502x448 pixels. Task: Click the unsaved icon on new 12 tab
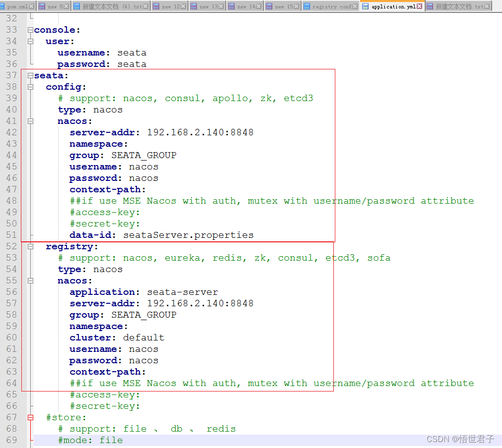pyautogui.click(x=156, y=6)
